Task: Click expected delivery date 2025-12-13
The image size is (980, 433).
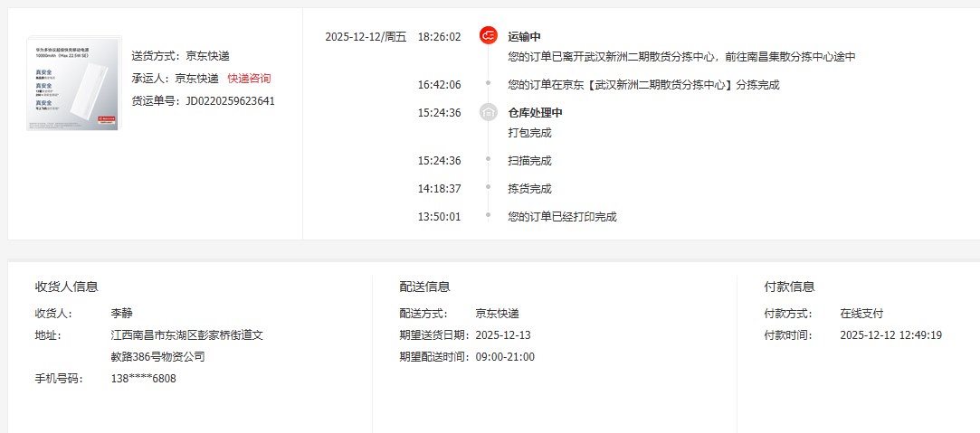Action: tap(503, 335)
